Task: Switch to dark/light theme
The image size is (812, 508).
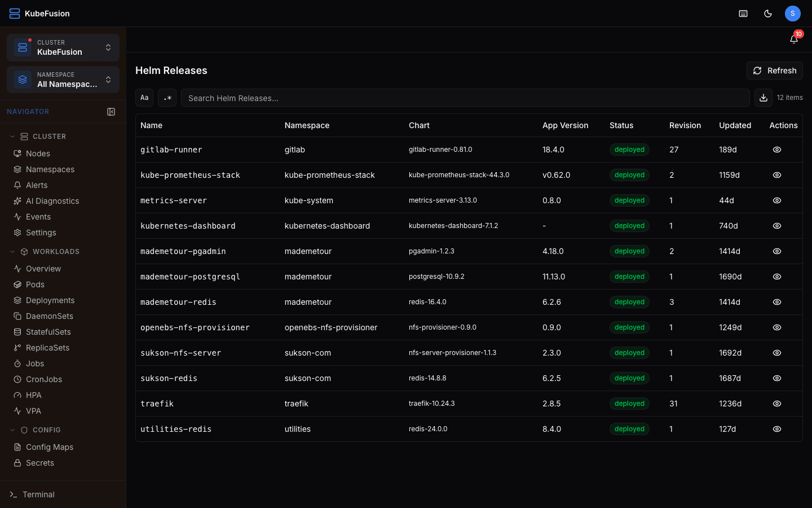Action: tap(768, 13)
